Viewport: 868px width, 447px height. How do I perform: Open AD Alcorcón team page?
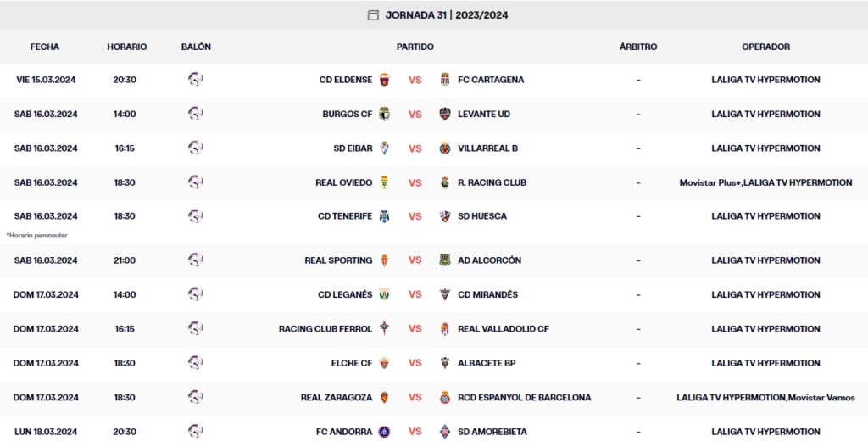click(x=489, y=260)
